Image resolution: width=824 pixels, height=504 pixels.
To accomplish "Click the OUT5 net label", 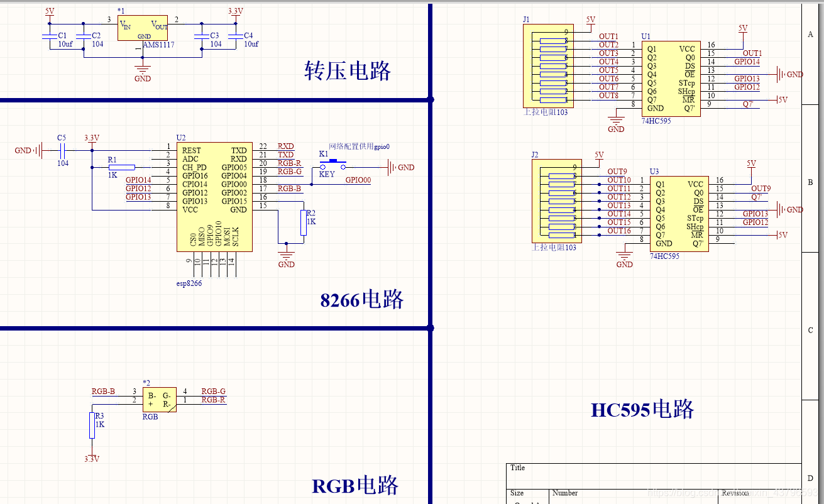I will coord(608,70).
